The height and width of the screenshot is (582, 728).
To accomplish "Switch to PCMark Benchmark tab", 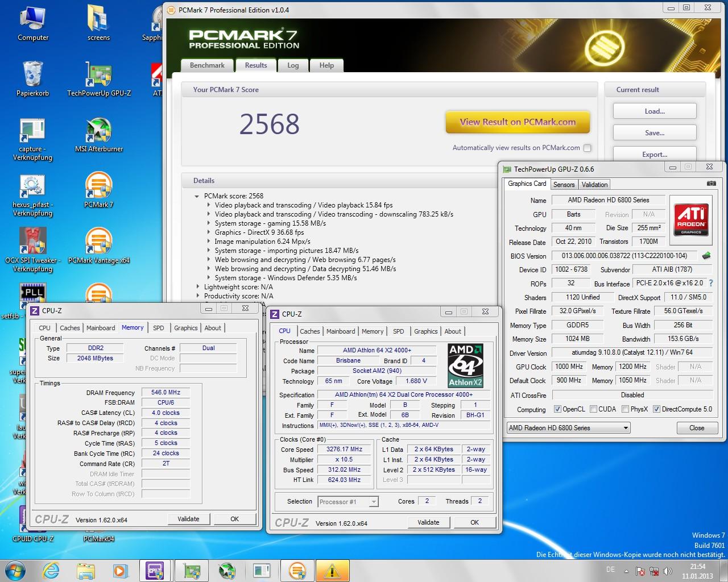I will tap(207, 65).
